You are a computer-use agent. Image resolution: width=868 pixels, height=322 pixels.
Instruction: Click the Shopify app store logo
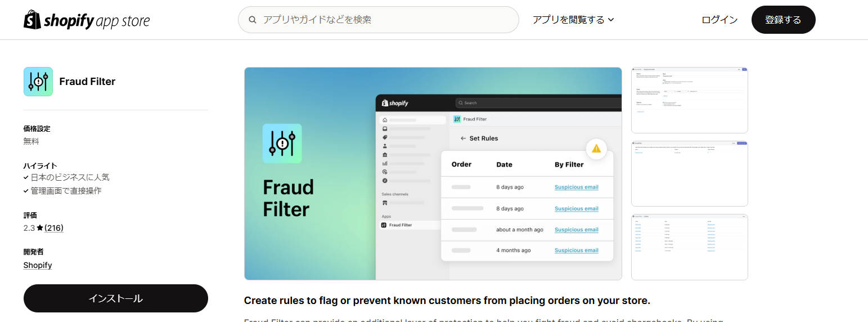[87, 20]
